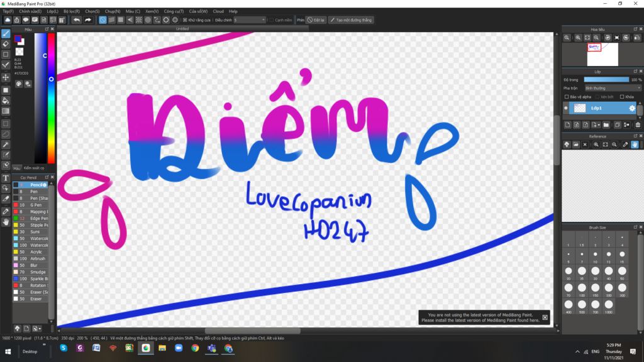Click the Đặt lại button
The image size is (644, 362).
[316, 19]
